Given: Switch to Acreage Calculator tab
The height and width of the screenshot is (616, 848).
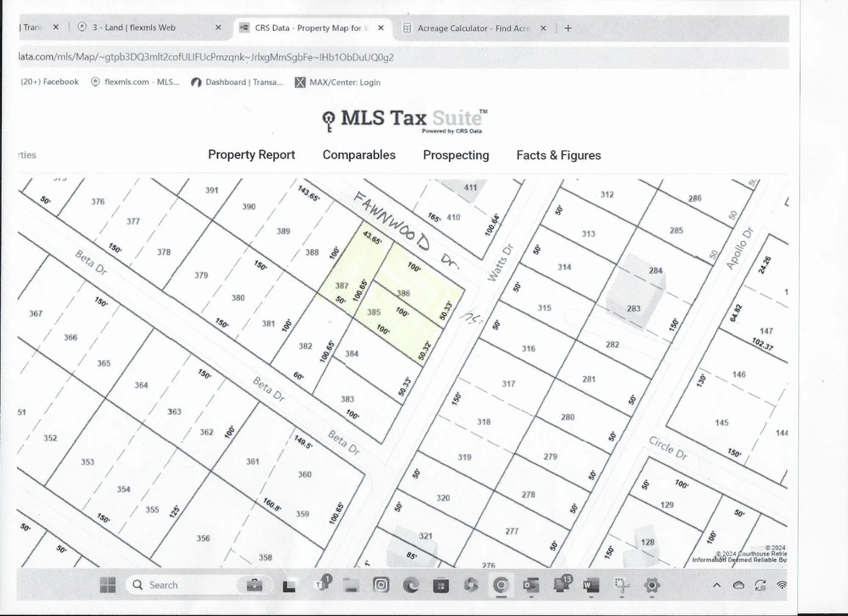Looking at the screenshot, I should [x=473, y=28].
